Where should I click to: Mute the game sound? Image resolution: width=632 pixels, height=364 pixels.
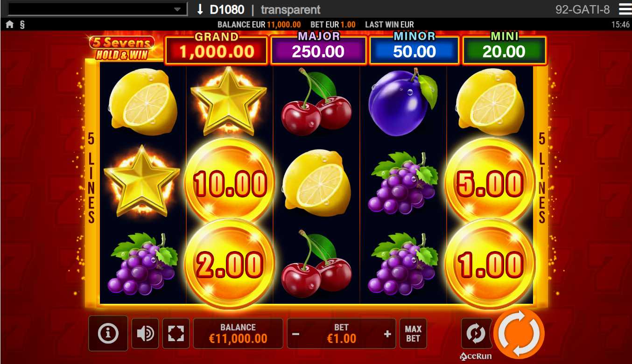click(145, 333)
